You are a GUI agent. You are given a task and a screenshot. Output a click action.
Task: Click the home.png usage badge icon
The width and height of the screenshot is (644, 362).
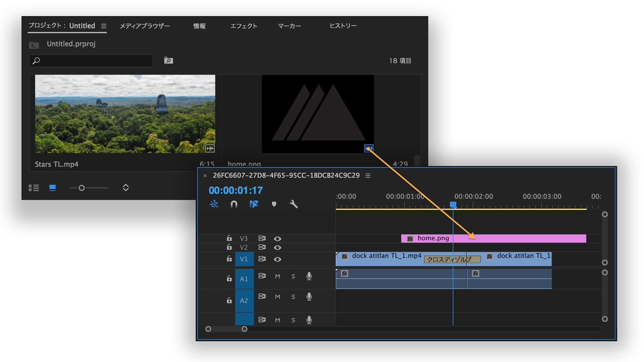(x=369, y=148)
